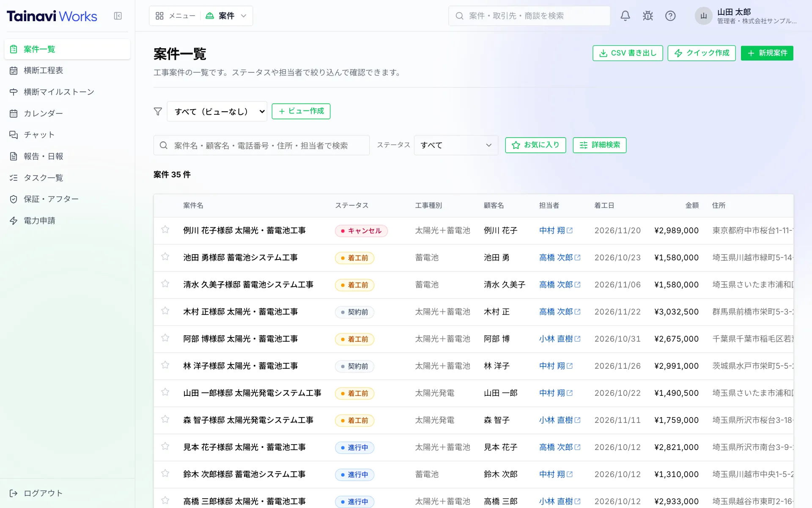
Task: Click 新規案件 button
Action: (767, 53)
